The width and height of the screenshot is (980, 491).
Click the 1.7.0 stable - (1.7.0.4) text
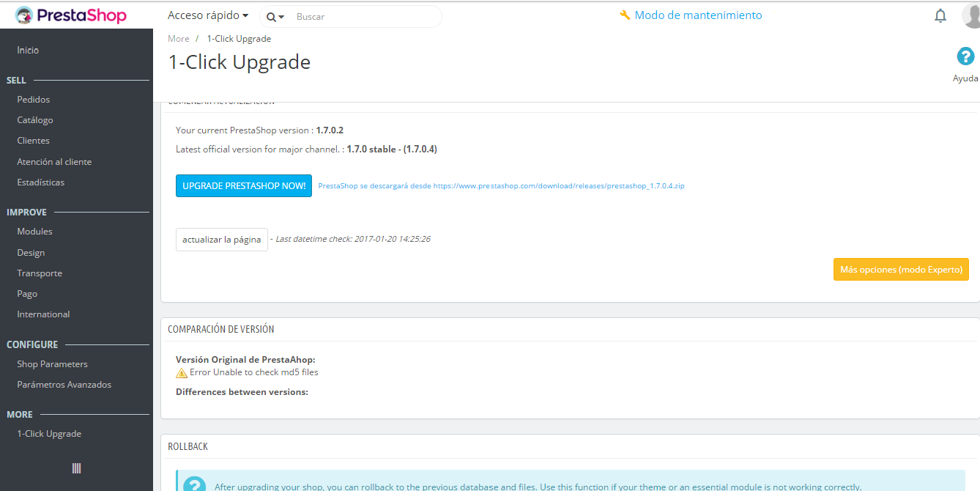[392, 149]
